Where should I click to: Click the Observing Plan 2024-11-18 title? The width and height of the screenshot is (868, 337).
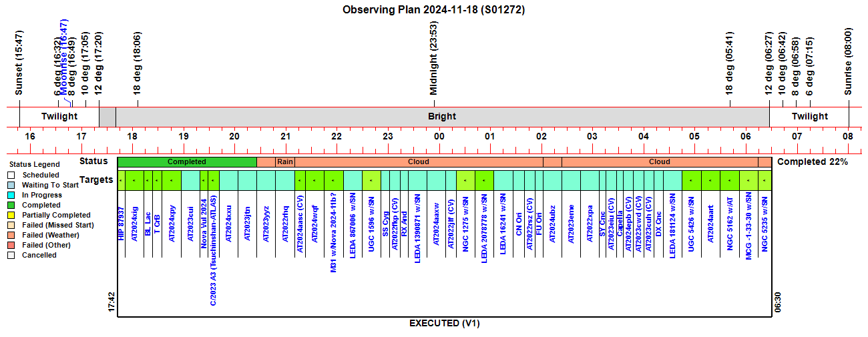433,9
